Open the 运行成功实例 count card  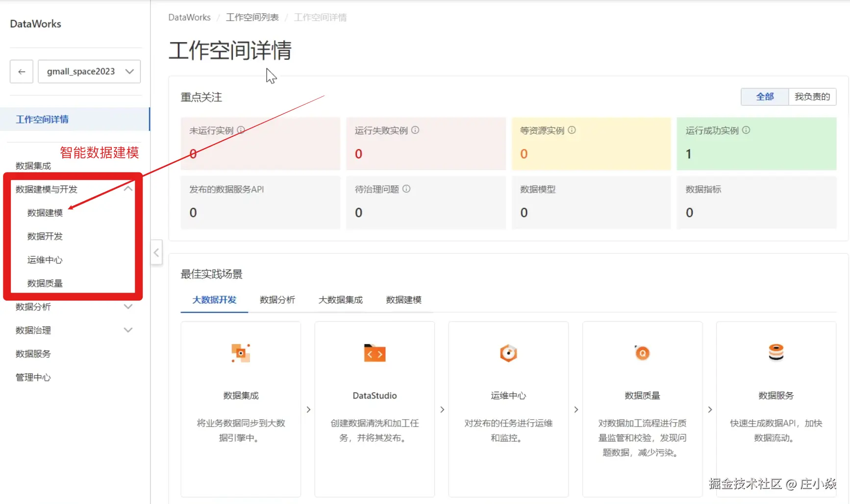coord(756,144)
